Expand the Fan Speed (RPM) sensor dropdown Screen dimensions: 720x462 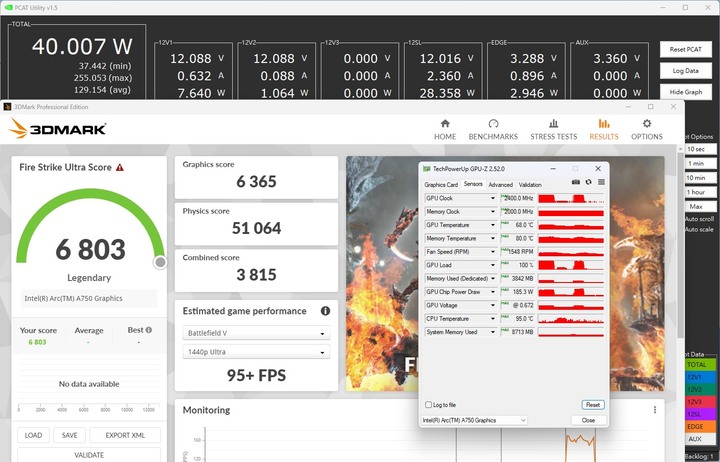tap(493, 252)
